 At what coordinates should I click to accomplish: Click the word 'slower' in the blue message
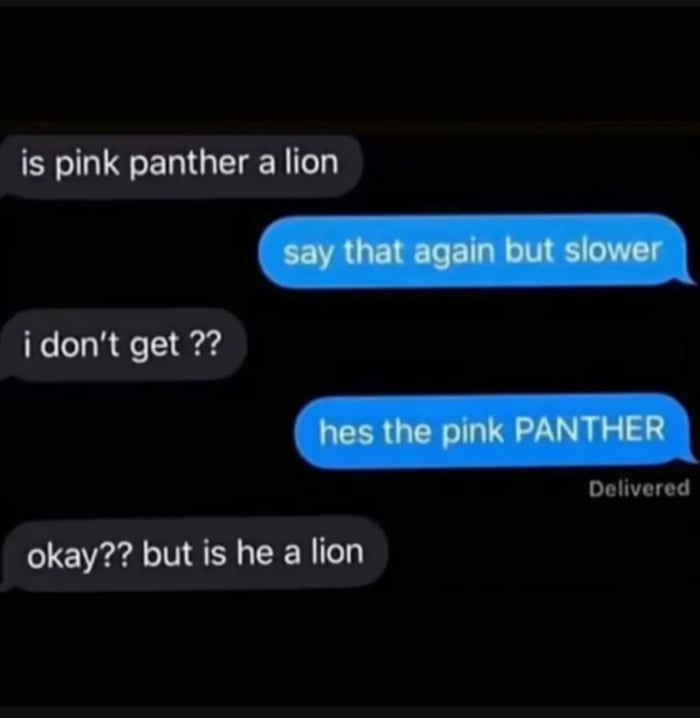click(613, 250)
